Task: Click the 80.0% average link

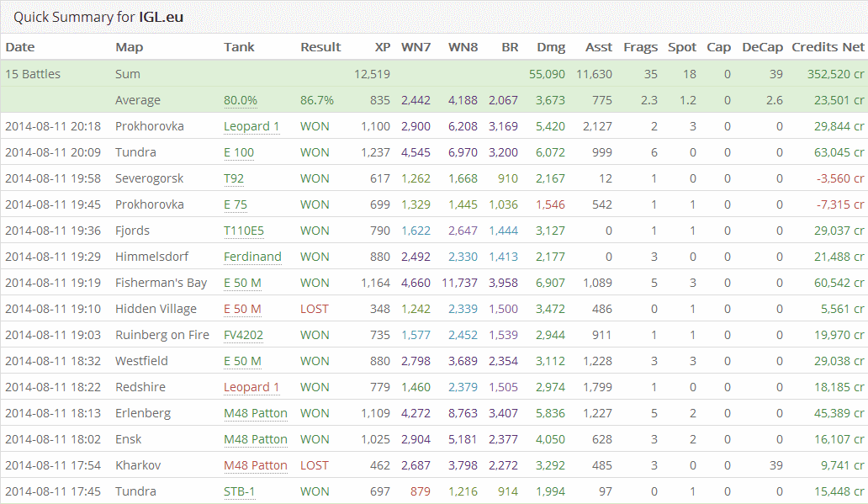Action: 241,100
